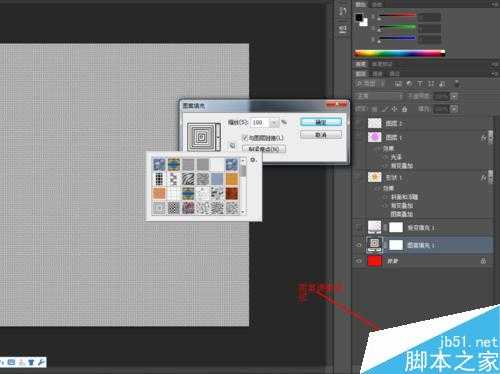Viewport: 500px width, 374px height.
Task: Pick a color from the spectrum ramp
Action: tap(399, 53)
